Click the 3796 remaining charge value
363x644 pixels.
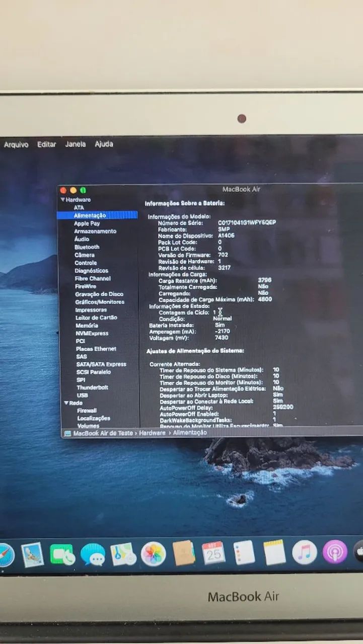[x=265, y=280]
